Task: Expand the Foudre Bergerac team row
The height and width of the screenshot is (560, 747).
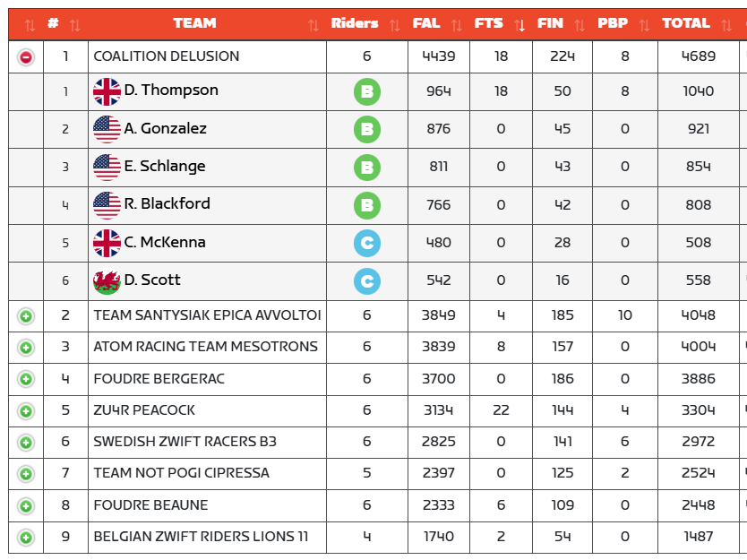Action: (x=26, y=379)
